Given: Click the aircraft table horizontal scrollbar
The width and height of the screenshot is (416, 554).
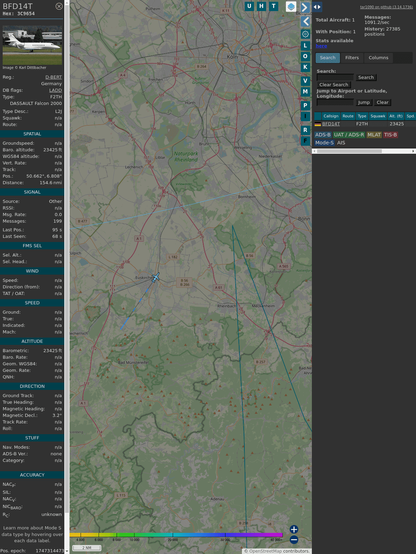Looking at the screenshot, I should (364, 151).
